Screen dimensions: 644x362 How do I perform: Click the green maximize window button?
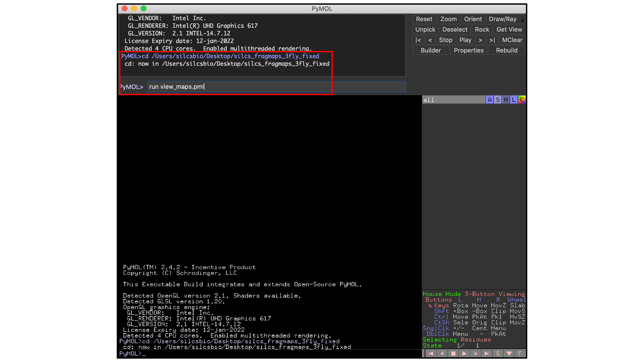(144, 8)
